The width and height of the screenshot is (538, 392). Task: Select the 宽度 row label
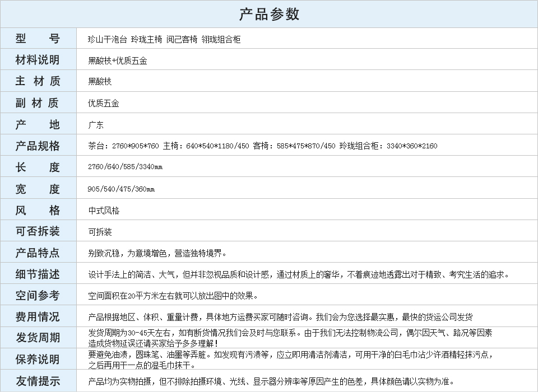pos(38,189)
